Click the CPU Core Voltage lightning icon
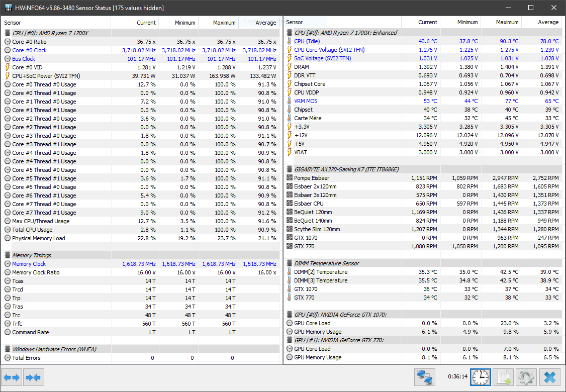Viewport: 566px width, 392px height. (x=290, y=49)
